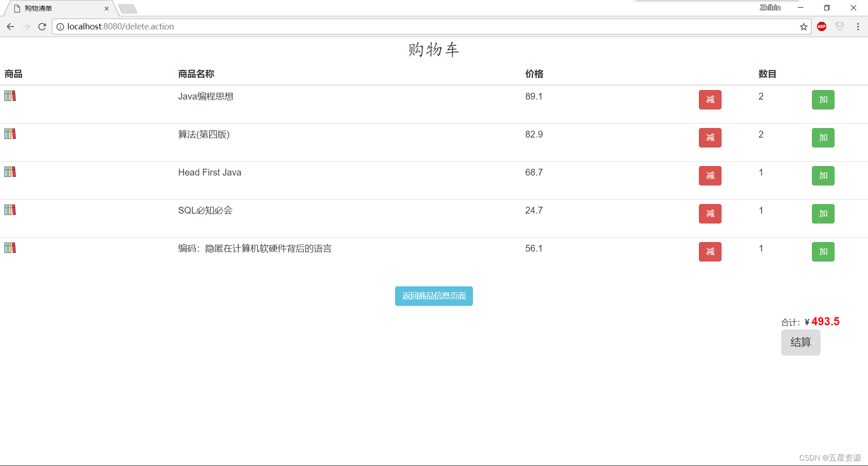Click quantity value of Java编程思想
This screenshot has height=466, width=868.
click(761, 96)
